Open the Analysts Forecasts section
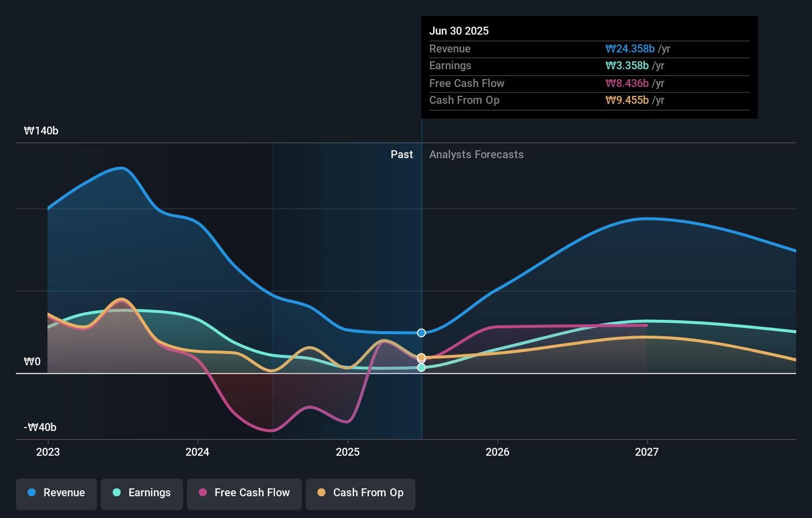812x518 pixels. click(x=476, y=154)
